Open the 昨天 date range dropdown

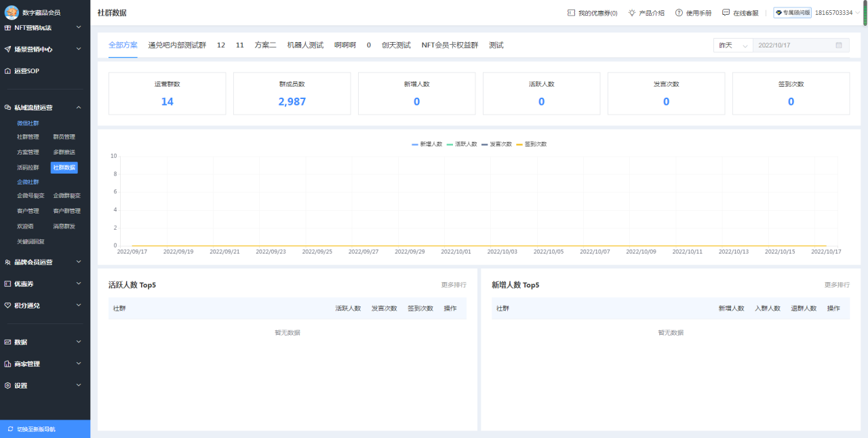pyautogui.click(x=732, y=44)
